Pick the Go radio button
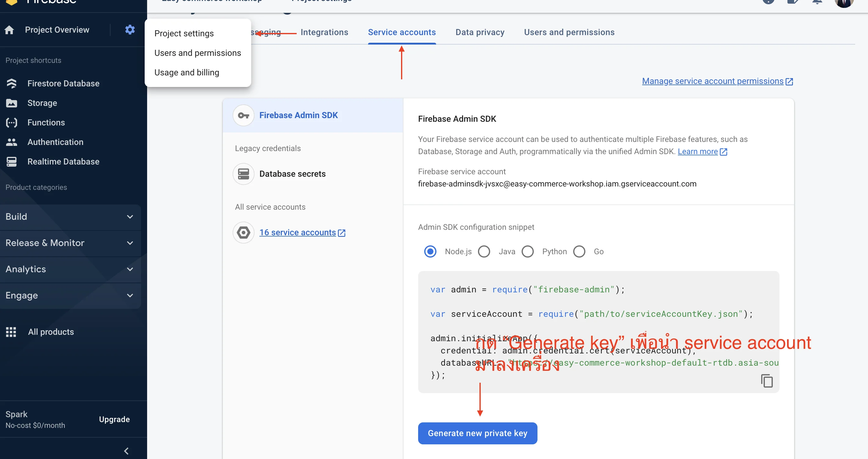The width and height of the screenshot is (868, 459). point(579,251)
